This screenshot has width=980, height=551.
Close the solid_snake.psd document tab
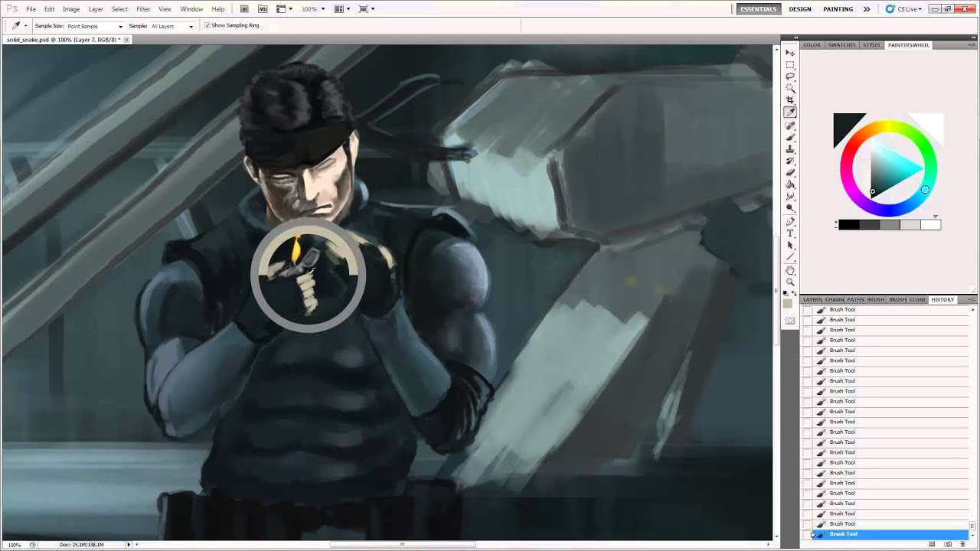point(126,39)
